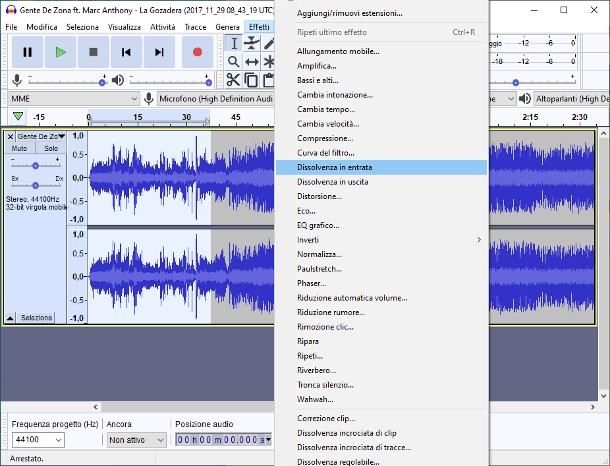Screen dimensions: 610x466
Task: Click the green timeline quick-play arrow
Action: [x=18, y=116]
